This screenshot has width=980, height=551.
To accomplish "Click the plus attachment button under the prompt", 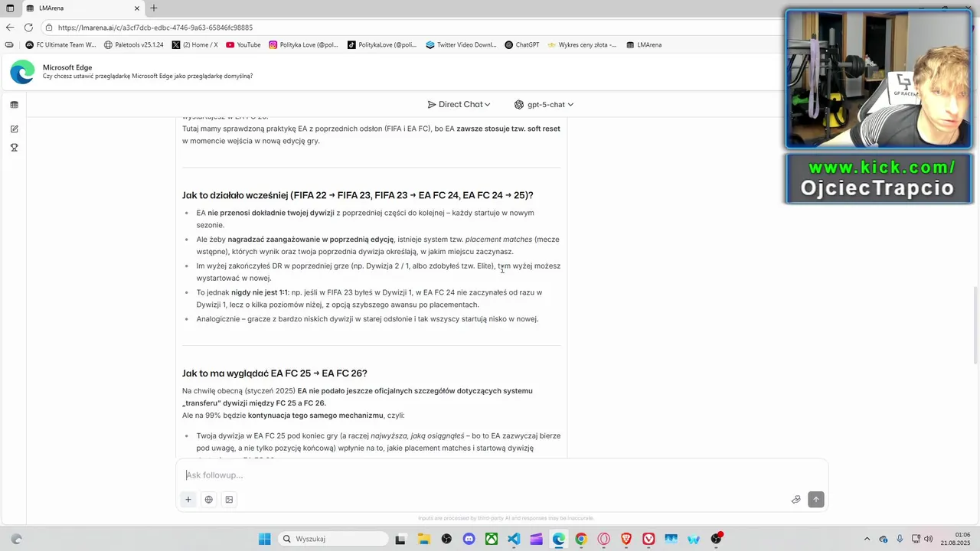I will coord(188,500).
